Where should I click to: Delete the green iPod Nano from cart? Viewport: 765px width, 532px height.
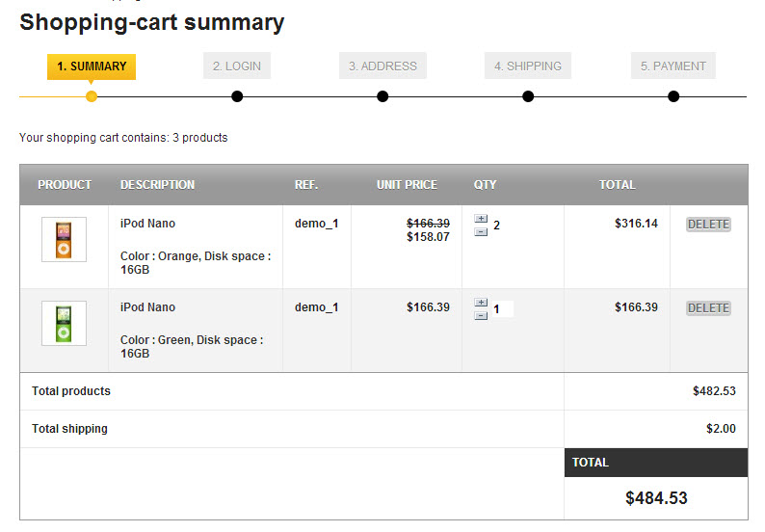708,308
